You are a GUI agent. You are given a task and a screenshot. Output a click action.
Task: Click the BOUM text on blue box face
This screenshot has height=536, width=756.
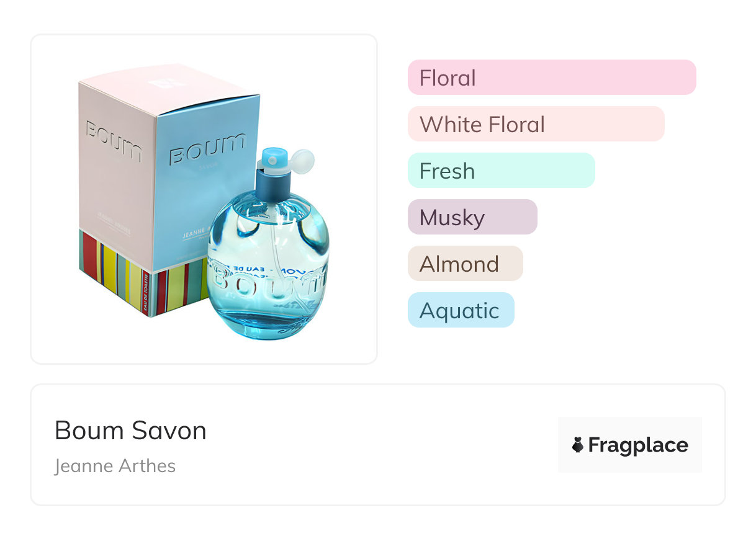pyautogui.click(x=207, y=149)
